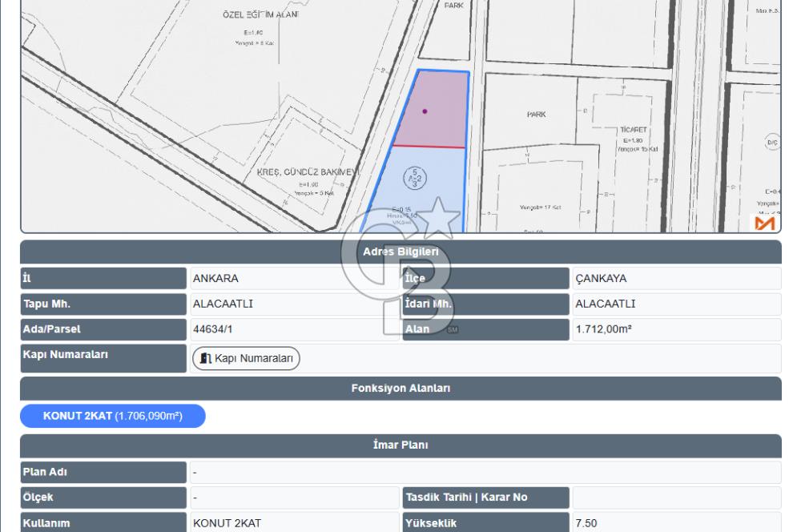The image size is (801, 532).
Task: Click the red dividing line across parcel
Action: [x=429, y=147]
